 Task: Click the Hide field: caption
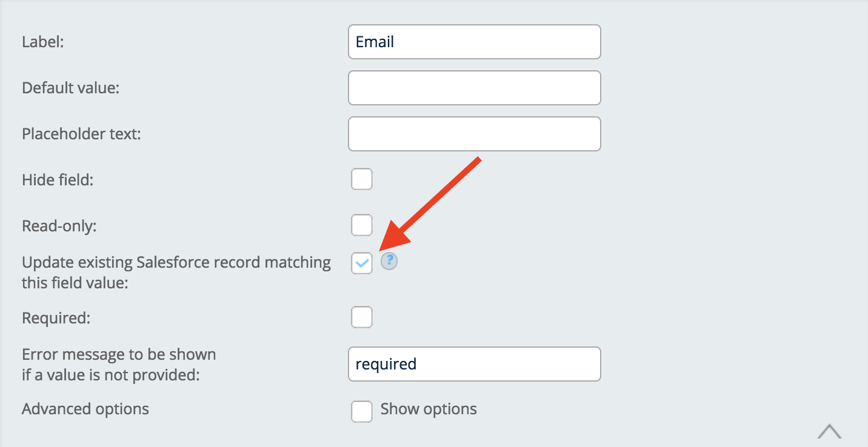58,180
